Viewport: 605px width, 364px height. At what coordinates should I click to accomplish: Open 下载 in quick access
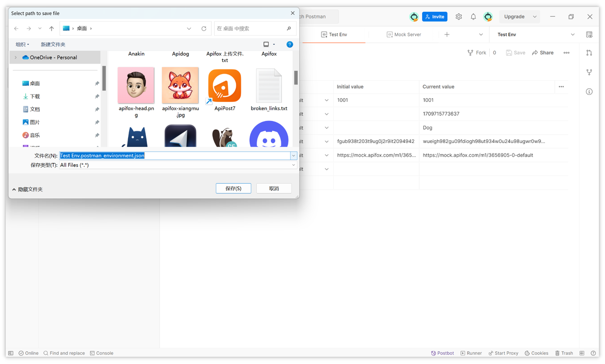(x=35, y=96)
